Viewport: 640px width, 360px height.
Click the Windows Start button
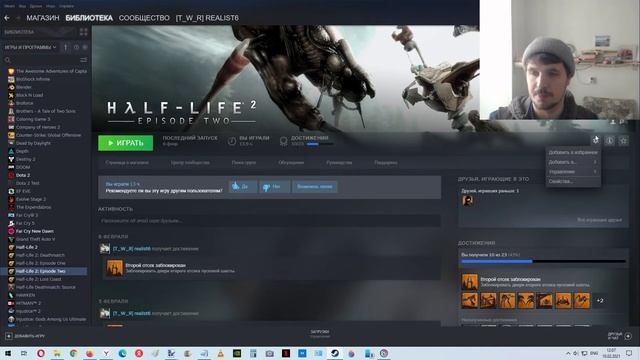7,353
